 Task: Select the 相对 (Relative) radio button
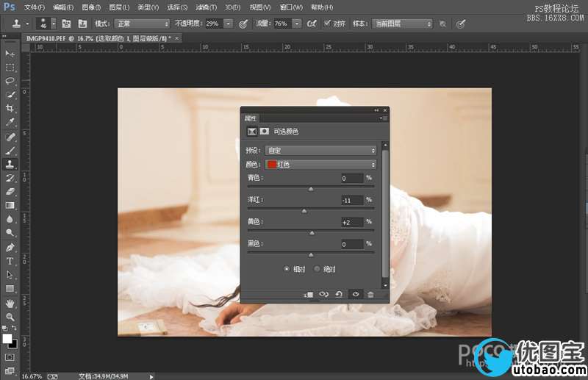tap(287, 269)
